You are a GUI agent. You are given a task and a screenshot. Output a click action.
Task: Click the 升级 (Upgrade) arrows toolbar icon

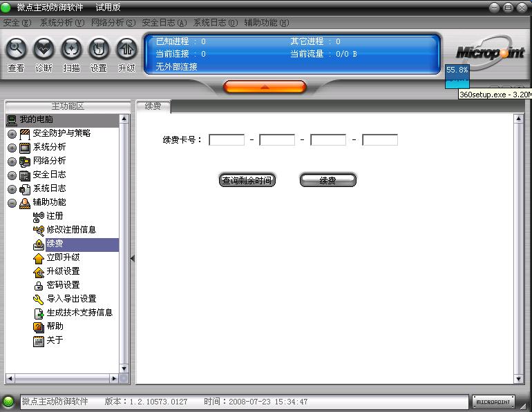point(126,49)
